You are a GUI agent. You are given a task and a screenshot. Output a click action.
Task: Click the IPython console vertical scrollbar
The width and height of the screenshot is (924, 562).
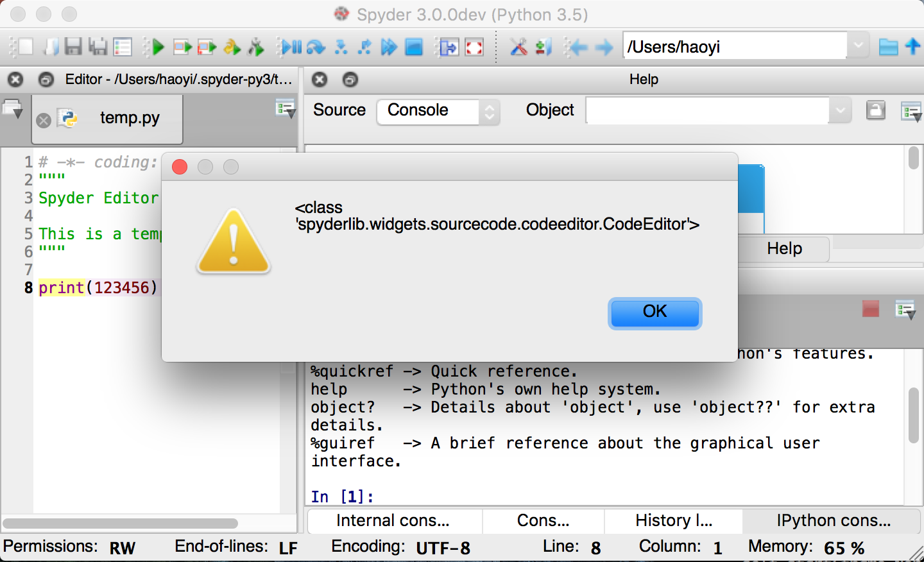914,416
